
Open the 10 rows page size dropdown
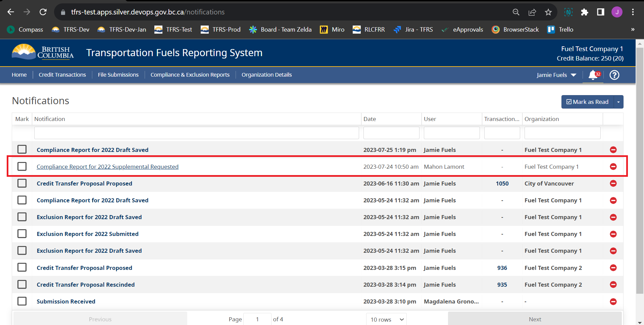pyautogui.click(x=386, y=319)
